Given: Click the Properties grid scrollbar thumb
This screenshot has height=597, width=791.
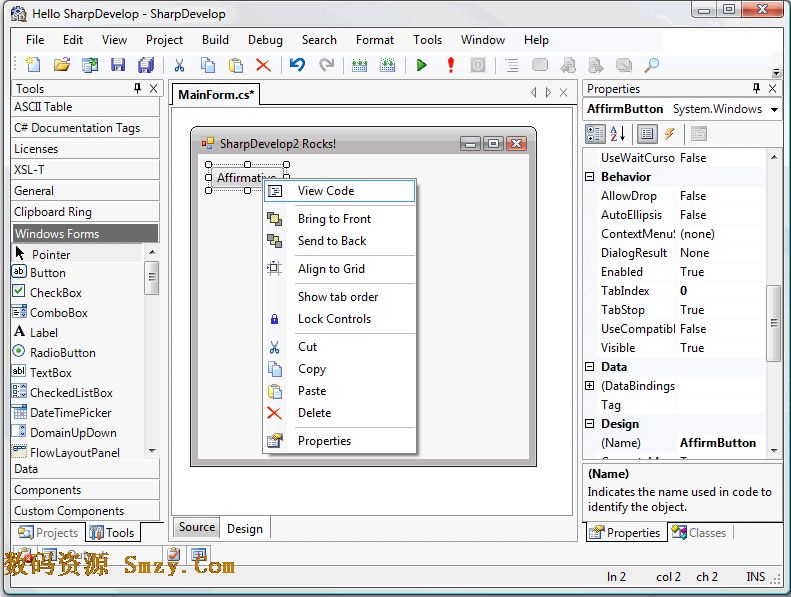Looking at the screenshot, I should [773, 323].
